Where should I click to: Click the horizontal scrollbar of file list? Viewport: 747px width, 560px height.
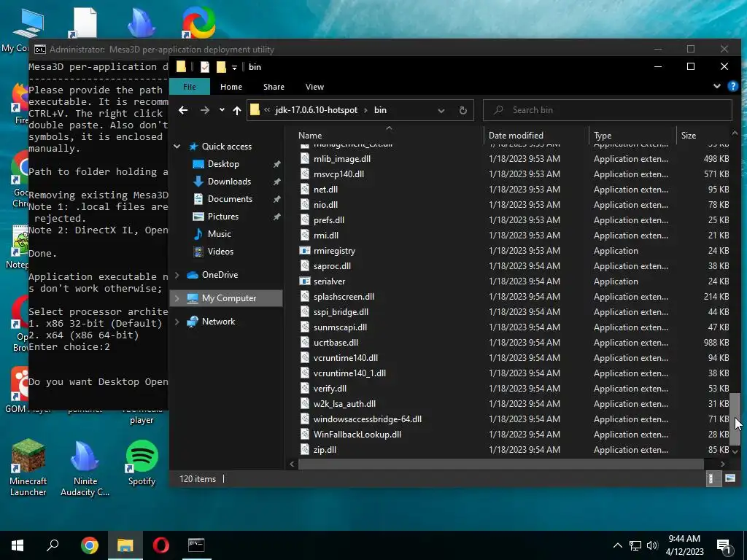[500, 463]
